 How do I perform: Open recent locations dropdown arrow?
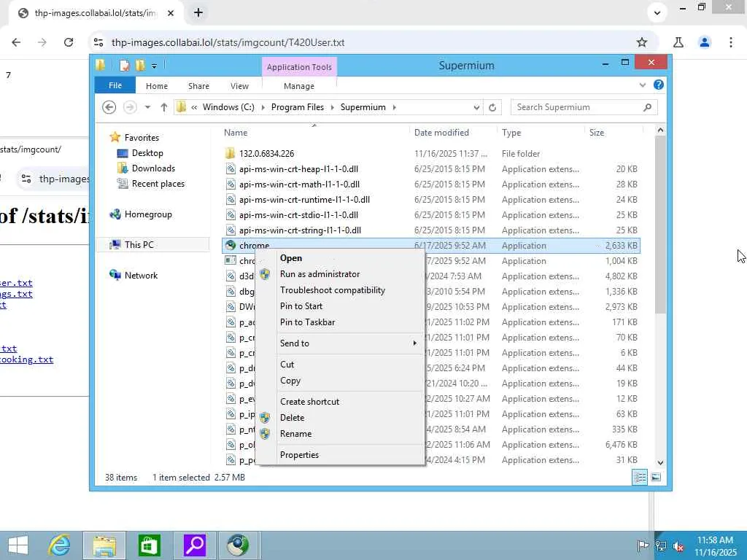[147, 107]
